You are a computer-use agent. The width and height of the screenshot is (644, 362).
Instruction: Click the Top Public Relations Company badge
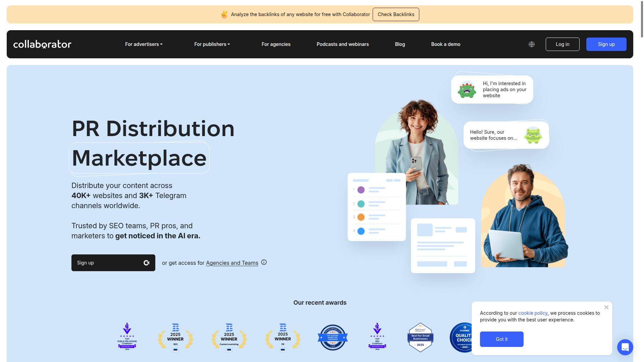127,337
